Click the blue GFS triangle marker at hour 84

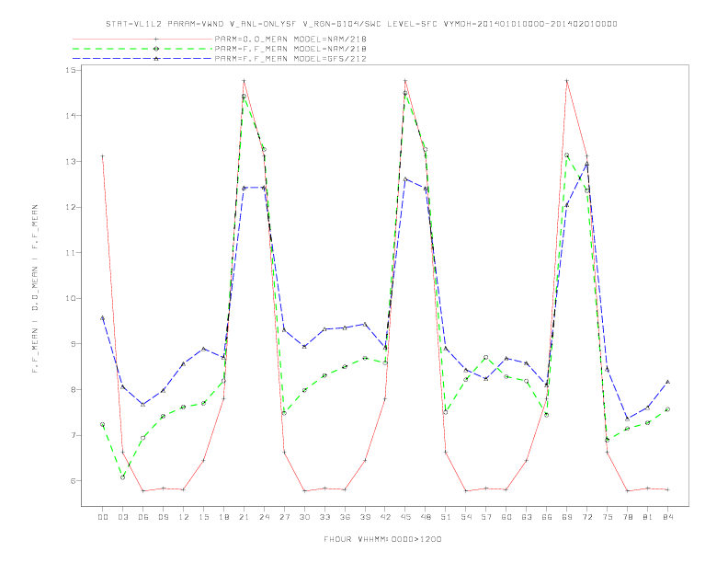(667, 382)
